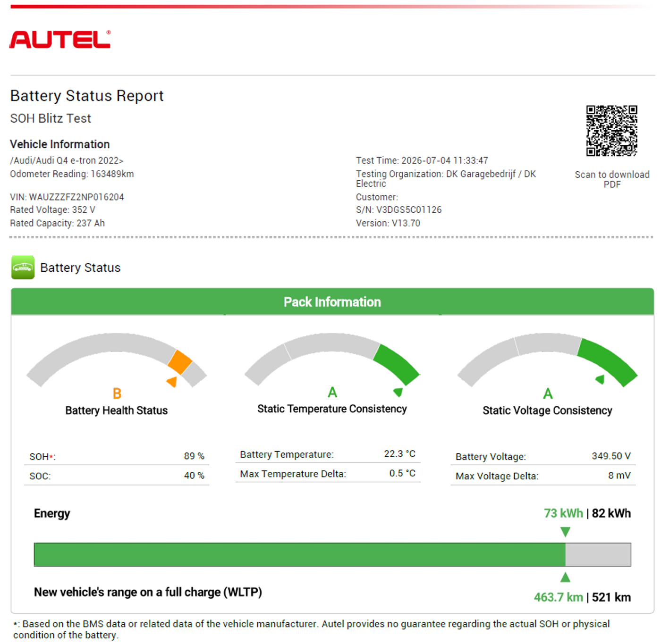661x644 pixels.
Task: Click the "Max Voltage Delta:" label
Action: click(x=497, y=476)
